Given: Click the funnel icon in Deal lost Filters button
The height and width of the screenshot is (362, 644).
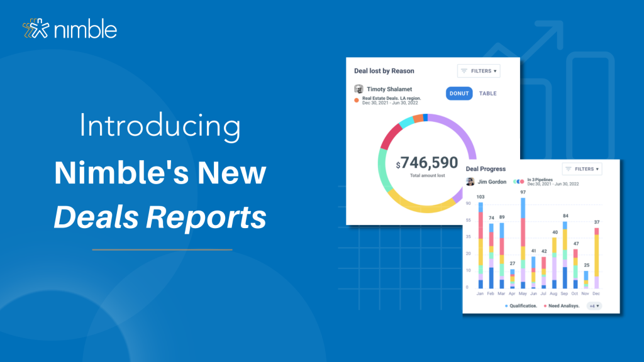Looking at the screenshot, I should click(464, 70).
